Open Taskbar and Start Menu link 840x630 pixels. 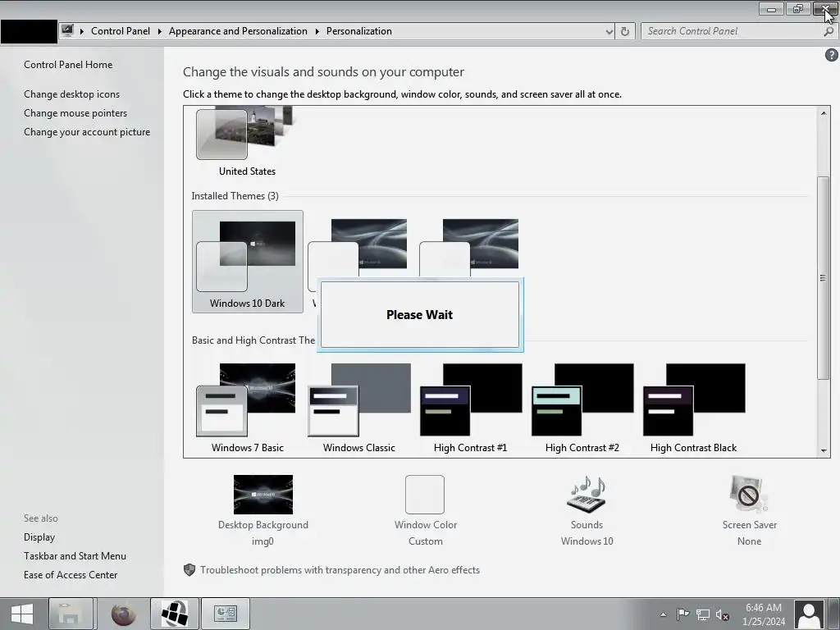(x=75, y=555)
